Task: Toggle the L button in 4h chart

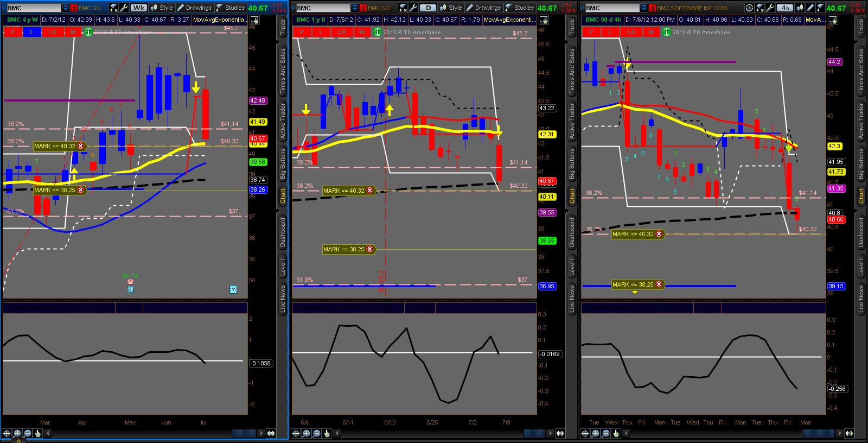Action: 610,32
